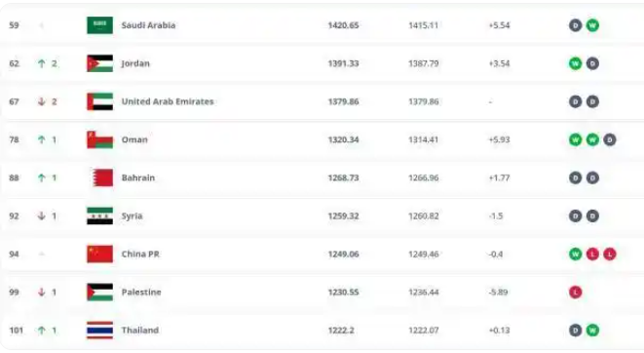
Task: Click the Syria flag icon
Action: pos(99,216)
